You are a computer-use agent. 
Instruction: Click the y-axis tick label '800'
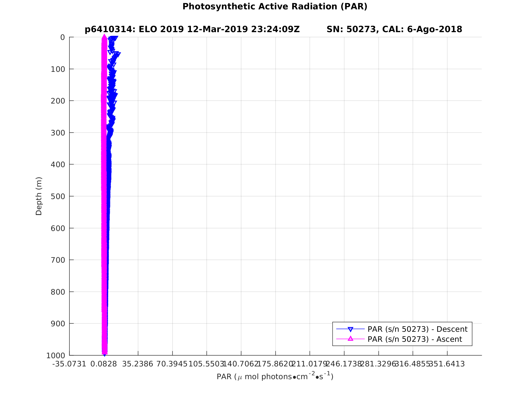[58, 292]
